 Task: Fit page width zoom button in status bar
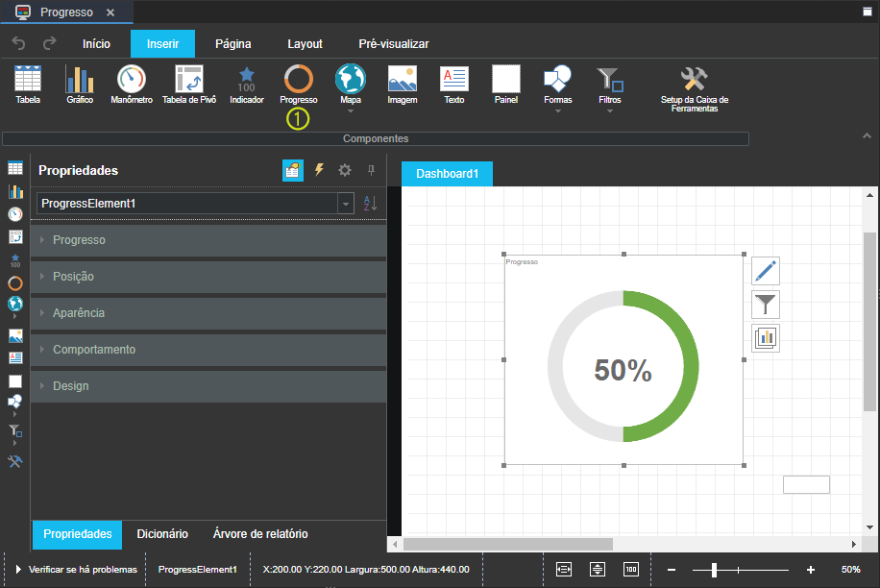point(564,570)
